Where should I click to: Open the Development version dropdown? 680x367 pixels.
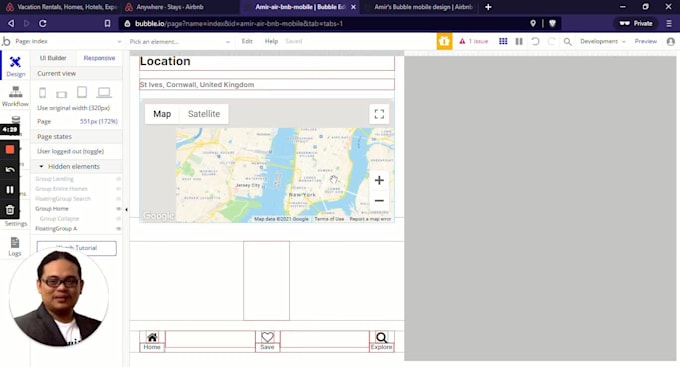pos(603,41)
